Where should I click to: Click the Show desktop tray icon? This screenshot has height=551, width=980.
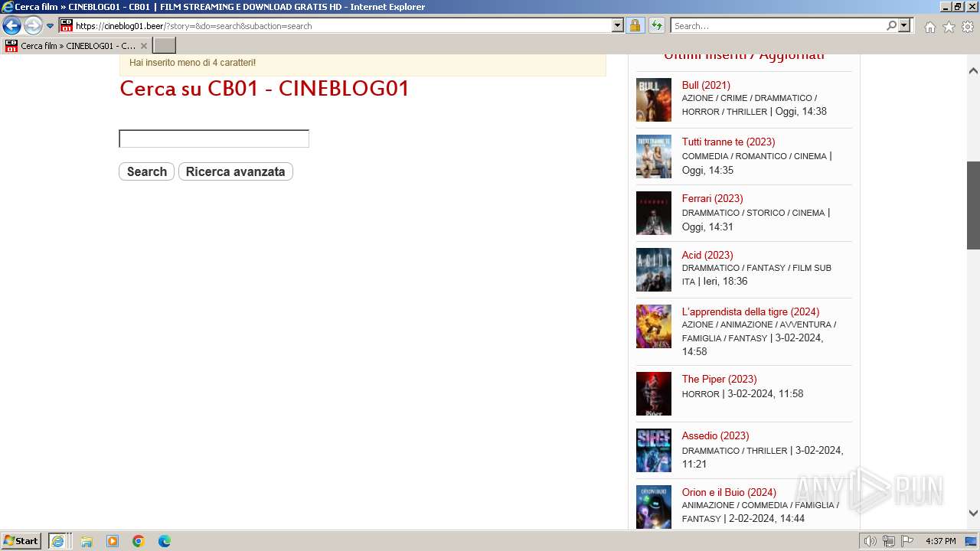[972, 541]
